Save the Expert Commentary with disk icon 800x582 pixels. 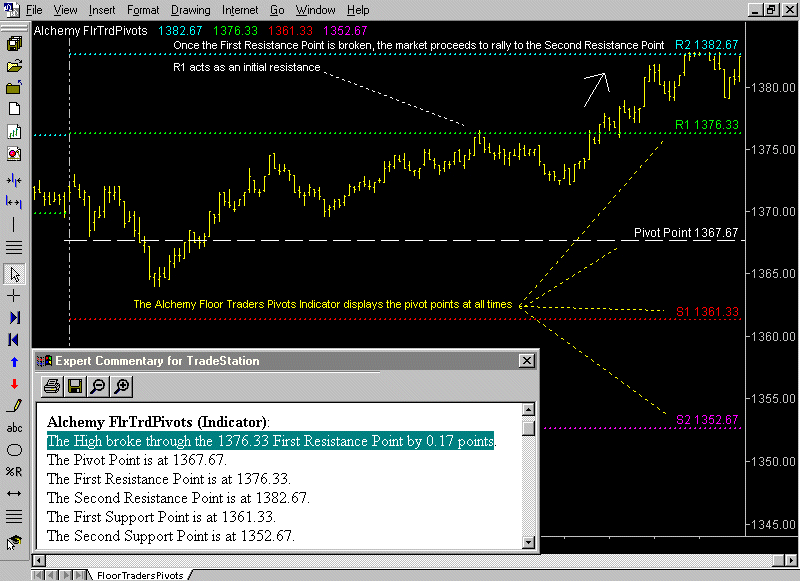[75, 386]
